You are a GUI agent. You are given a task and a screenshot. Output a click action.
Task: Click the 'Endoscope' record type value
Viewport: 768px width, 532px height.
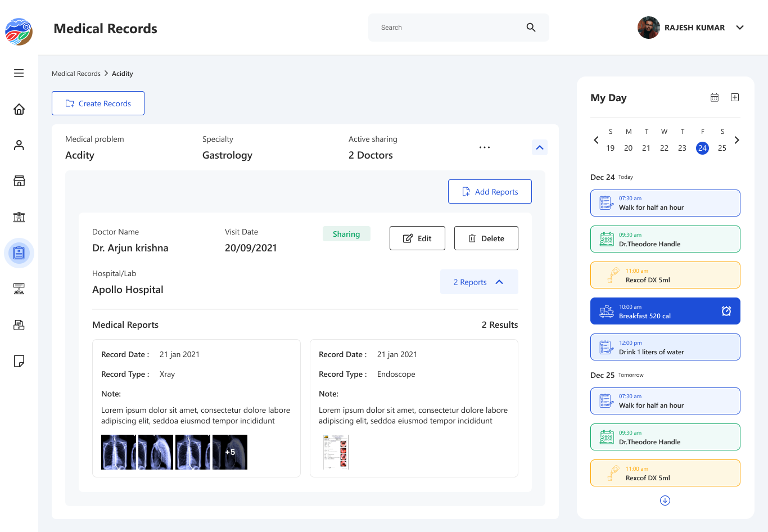(396, 374)
